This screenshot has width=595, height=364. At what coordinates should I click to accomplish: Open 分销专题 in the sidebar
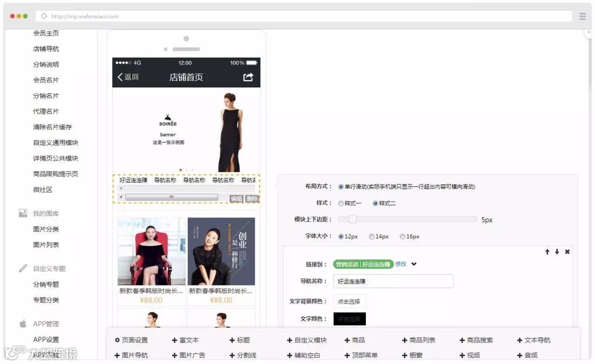[46, 285]
